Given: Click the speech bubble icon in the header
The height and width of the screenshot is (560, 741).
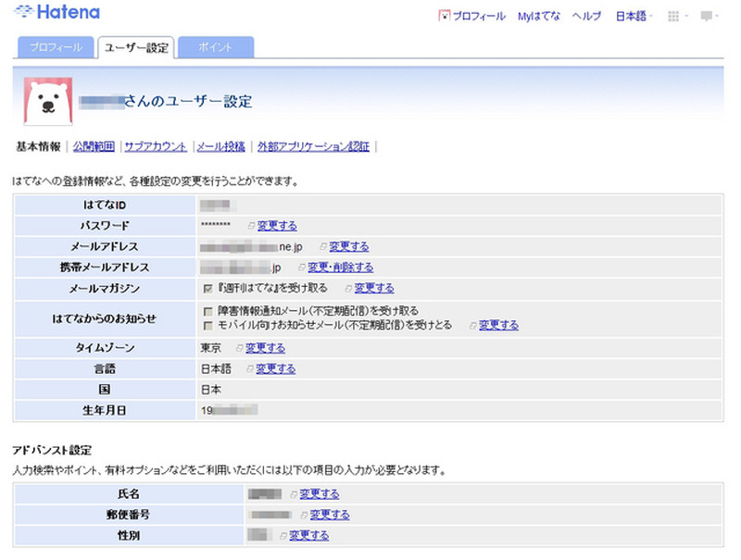Looking at the screenshot, I should (x=706, y=16).
